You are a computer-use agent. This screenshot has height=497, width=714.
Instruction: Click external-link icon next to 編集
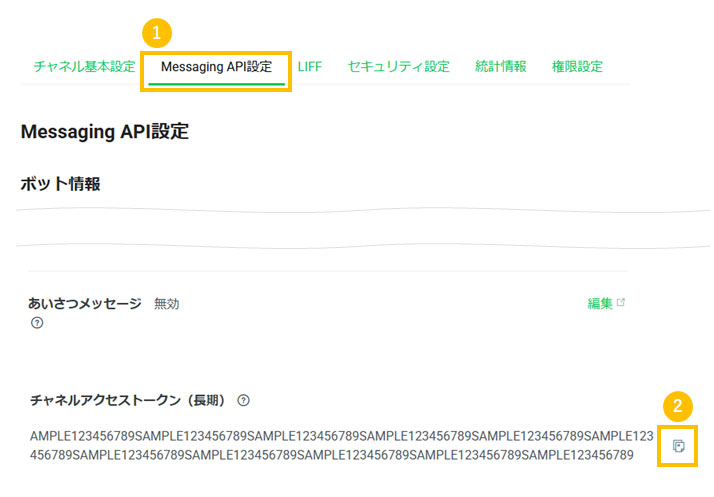click(621, 303)
